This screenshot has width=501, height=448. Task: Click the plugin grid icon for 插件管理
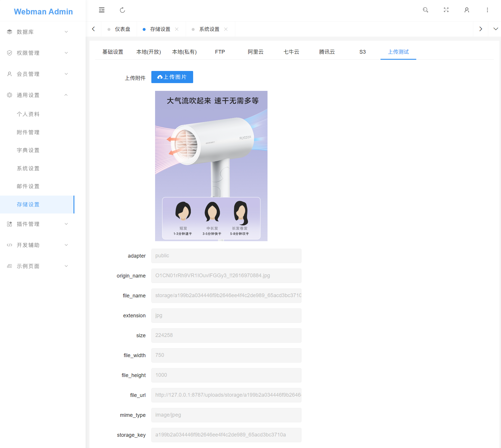point(10,224)
